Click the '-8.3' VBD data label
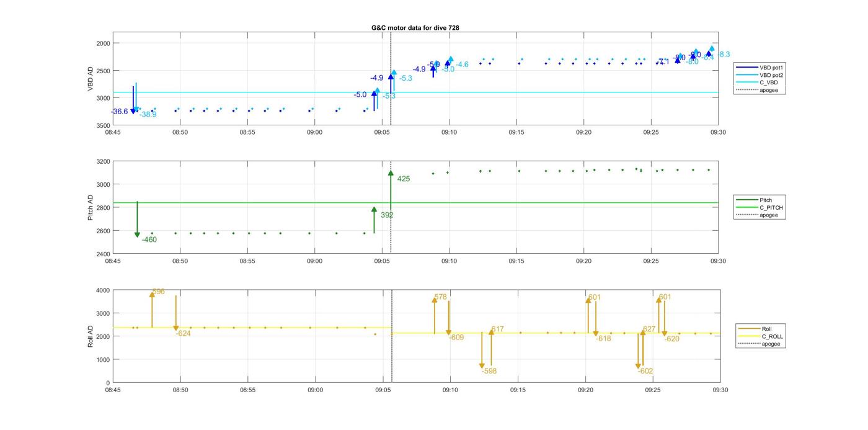 tap(724, 55)
